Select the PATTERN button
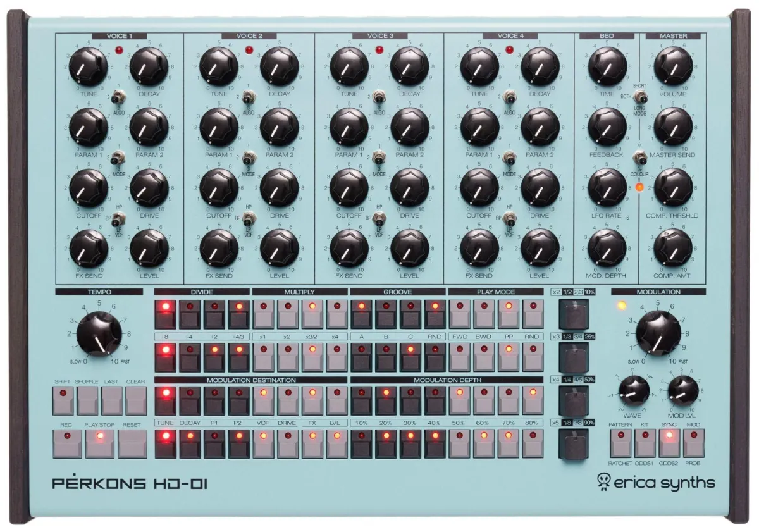This screenshot has height=532, width=759. (x=620, y=442)
